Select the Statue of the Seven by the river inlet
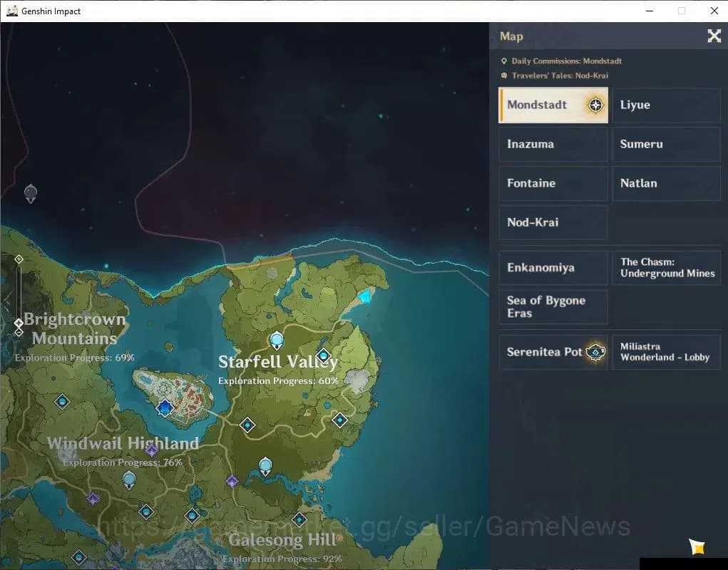728x570 pixels. pos(265,466)
